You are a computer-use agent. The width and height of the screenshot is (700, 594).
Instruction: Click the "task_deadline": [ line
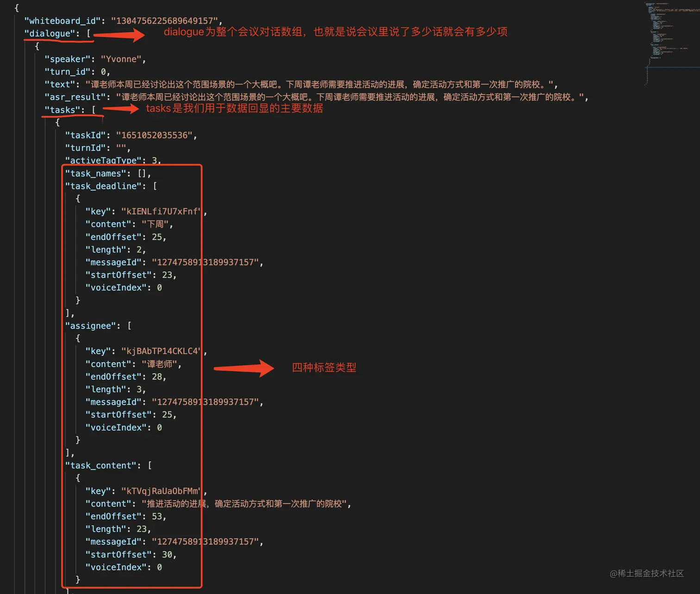[111, 186]
